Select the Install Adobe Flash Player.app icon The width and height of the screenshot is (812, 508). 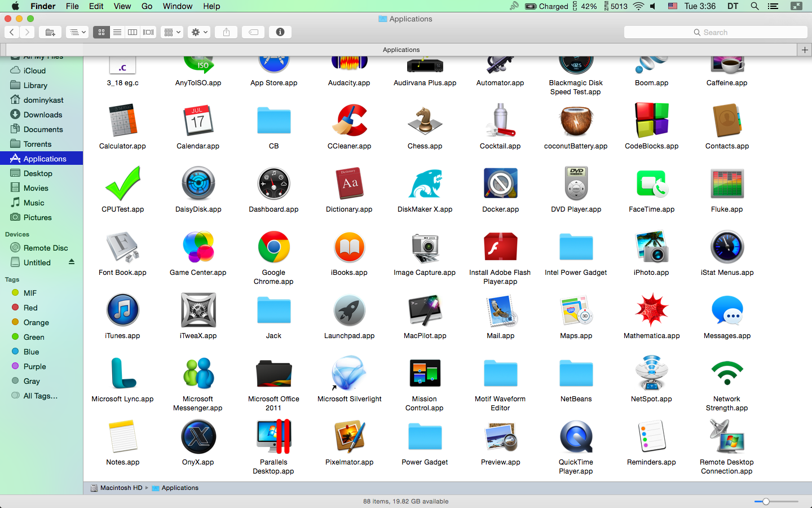500,247
